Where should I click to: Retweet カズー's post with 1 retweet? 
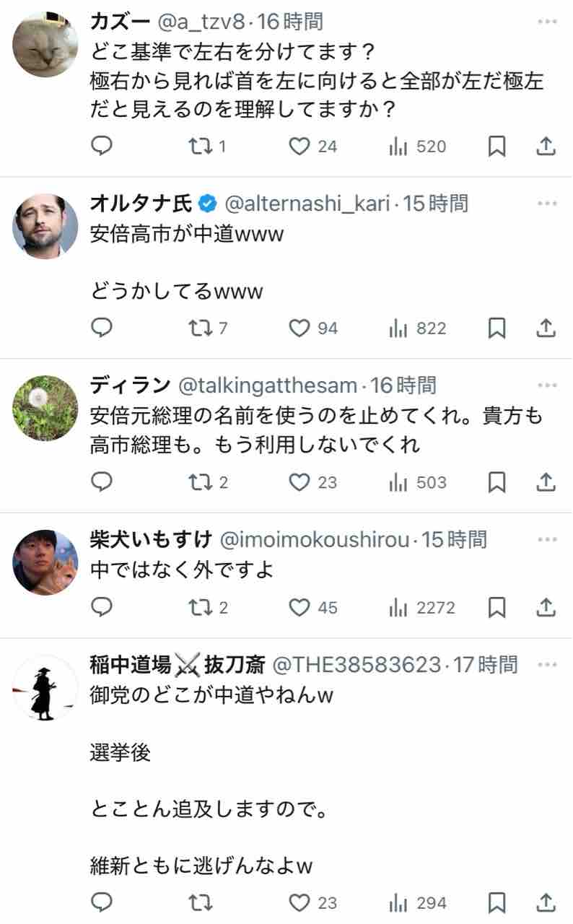coord(207,147)
